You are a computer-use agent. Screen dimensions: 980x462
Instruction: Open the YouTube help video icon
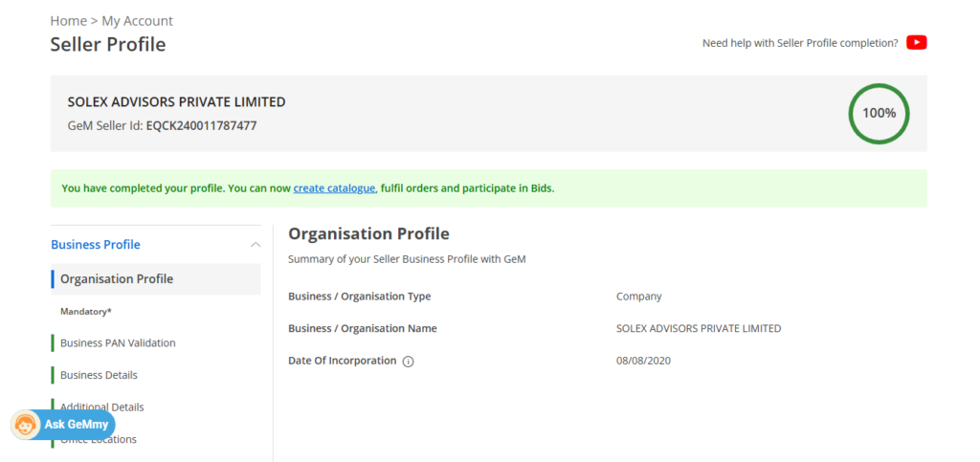pyautogui.click(x=916, y=42)
